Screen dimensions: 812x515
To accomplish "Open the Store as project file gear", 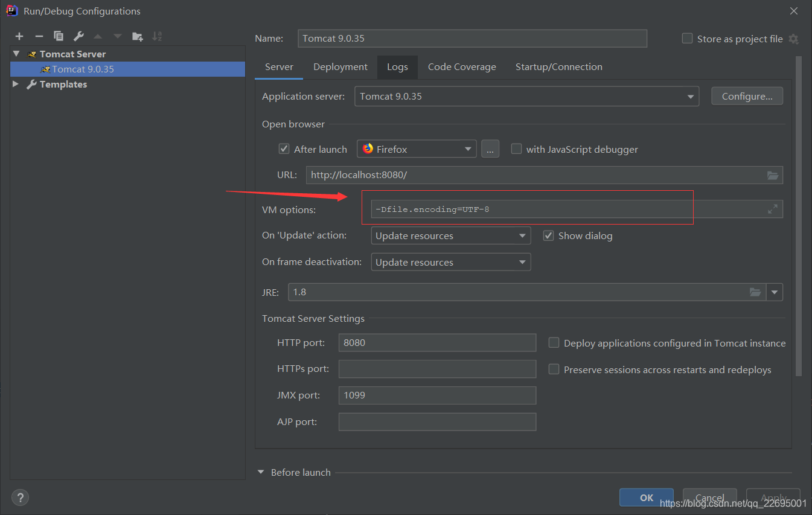I will (x=793, y=39).
